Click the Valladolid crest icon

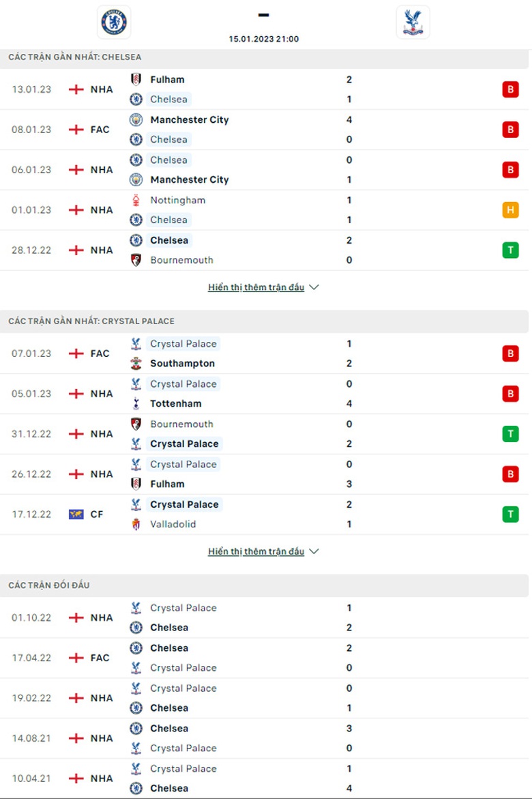click(x=136, y=525)
